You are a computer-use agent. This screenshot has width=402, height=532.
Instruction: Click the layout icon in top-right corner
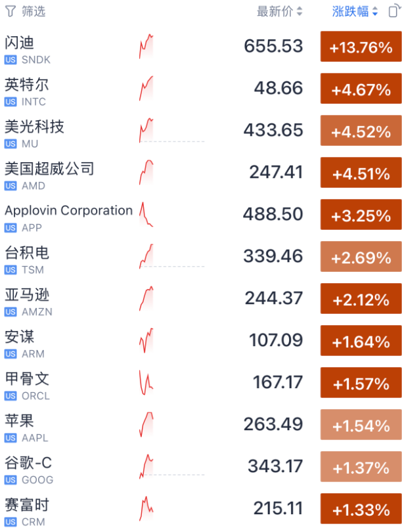click(393, 11)
